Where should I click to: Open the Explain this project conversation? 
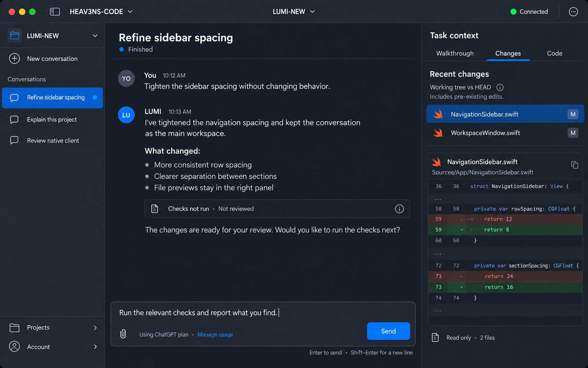(x=52, y=119)
